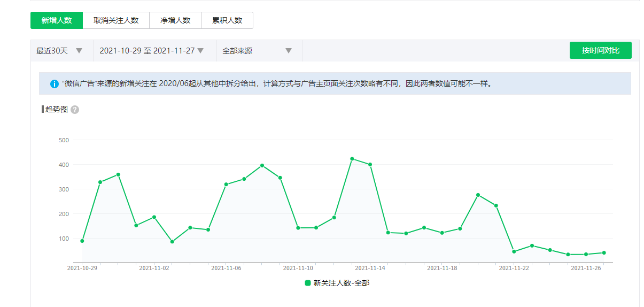Select the 净增人数 tab

tap(175, 20)
